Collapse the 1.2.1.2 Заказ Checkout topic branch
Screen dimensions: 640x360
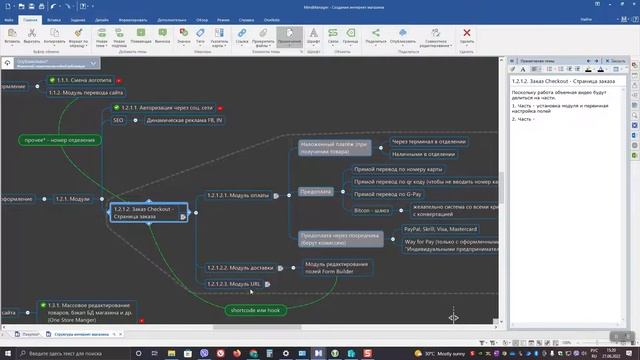pyautogui.click(x=196, y=213)
